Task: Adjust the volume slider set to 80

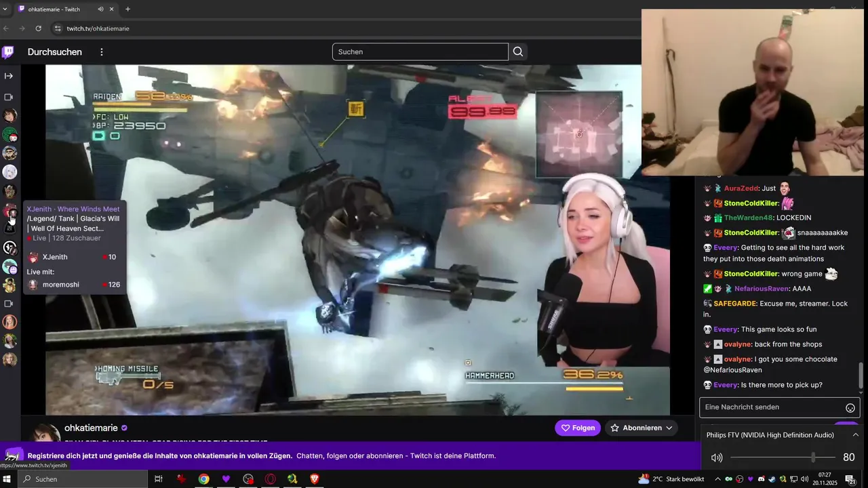Action: (813, 457)
